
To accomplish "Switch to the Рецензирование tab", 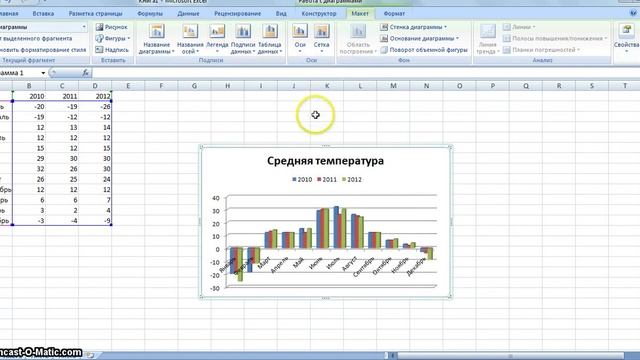I will [238, 13].
